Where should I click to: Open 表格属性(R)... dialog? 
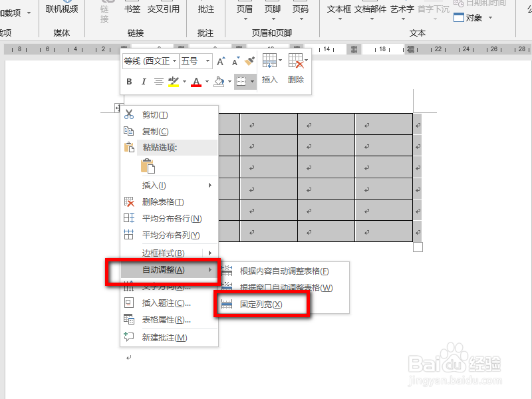click(170, 320)
